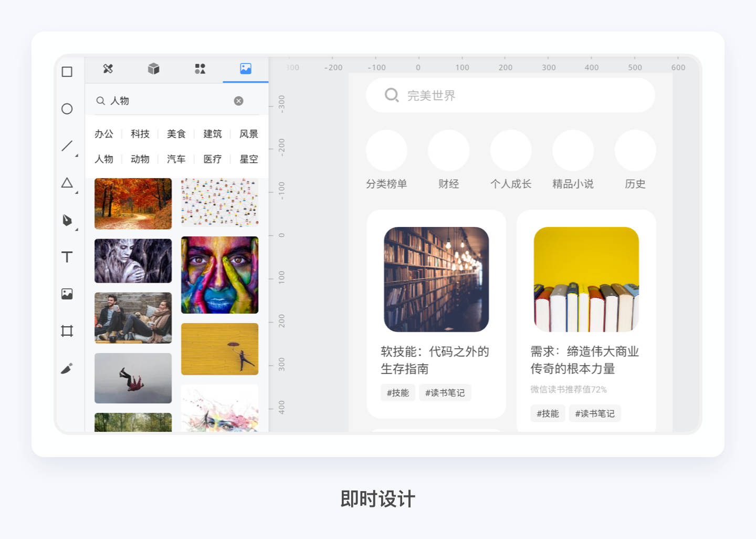Filter images by 动物 category

(140, 159)
